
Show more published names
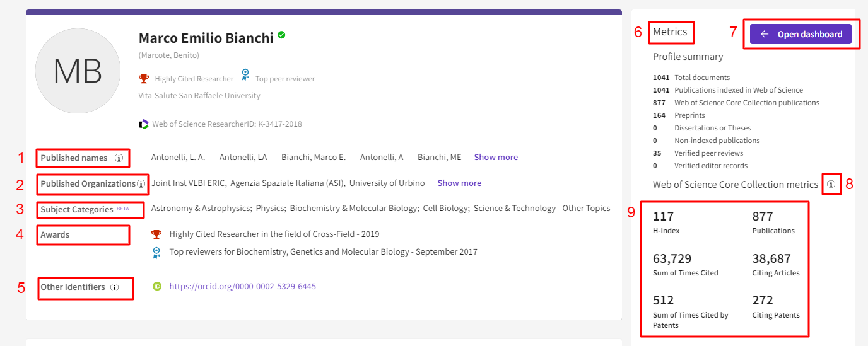pyautogui.click(x=496, y=157)
